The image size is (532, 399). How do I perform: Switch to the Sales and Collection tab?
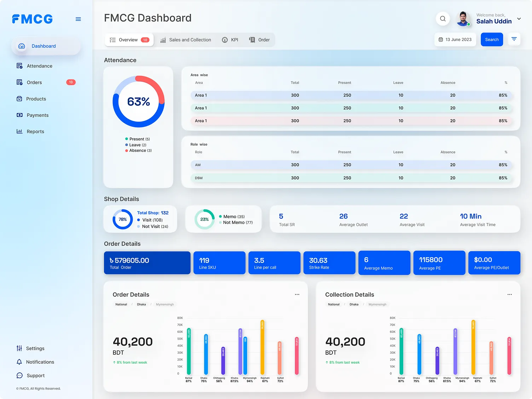click(x=186, y=40)
